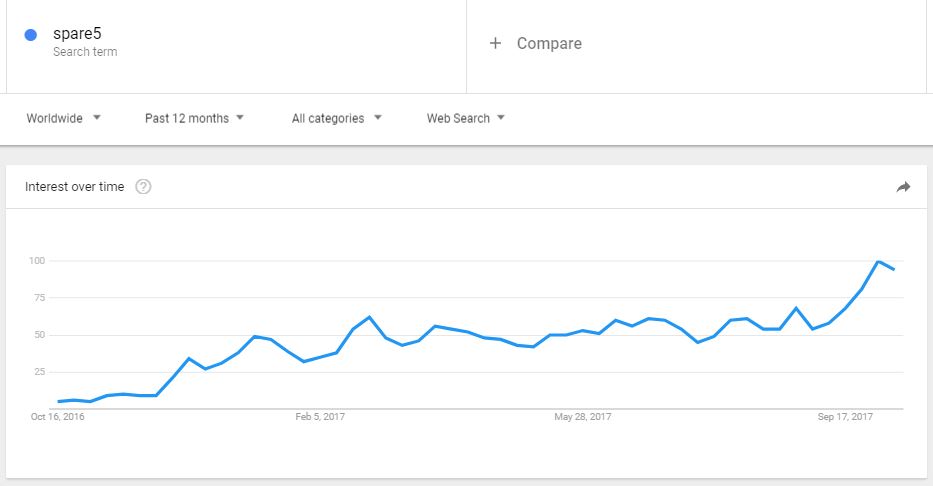The height and width of the screenshot is (486, 933).
Task: Open the Web Search type dropdown
Action: point(466,118)
